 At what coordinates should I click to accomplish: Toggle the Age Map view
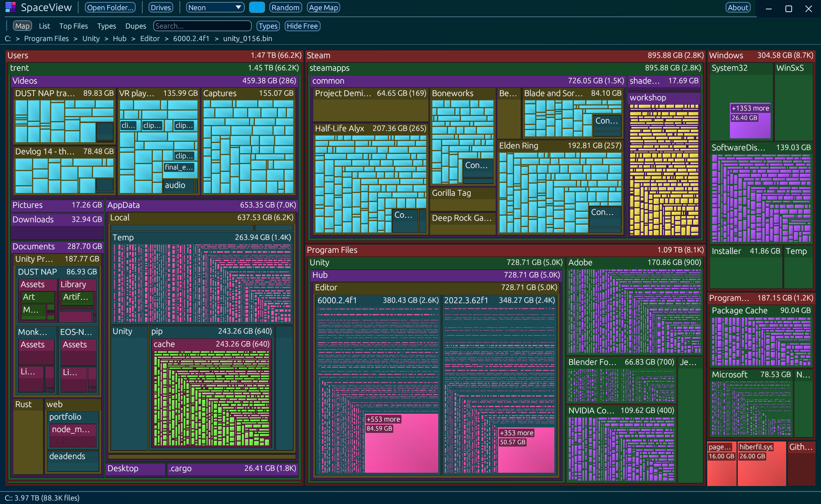(323, 7)
